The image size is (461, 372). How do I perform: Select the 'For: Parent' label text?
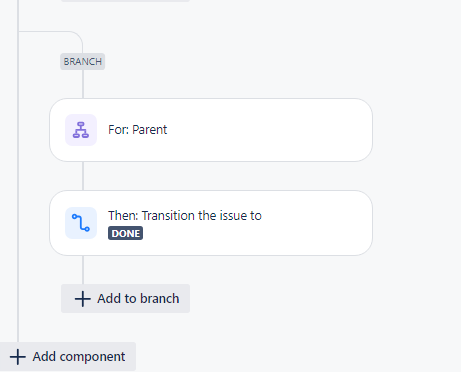[137, 130]
